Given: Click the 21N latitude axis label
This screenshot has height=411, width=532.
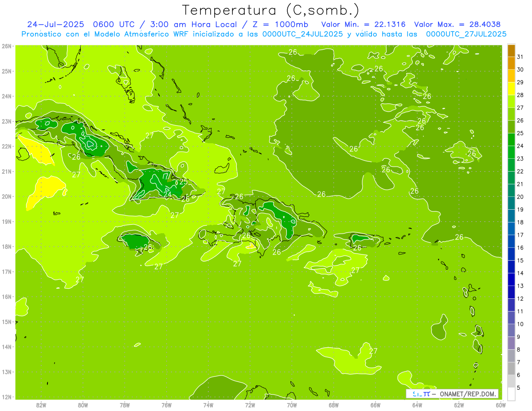Looking at the screenshot, I should pyautogui.click(x=6, y=171).
